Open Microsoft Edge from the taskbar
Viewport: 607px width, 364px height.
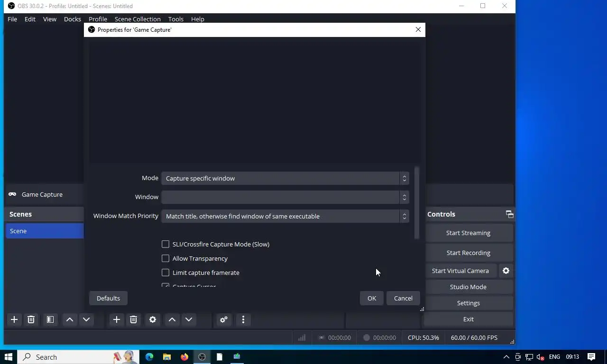click(x=149, y=357)
